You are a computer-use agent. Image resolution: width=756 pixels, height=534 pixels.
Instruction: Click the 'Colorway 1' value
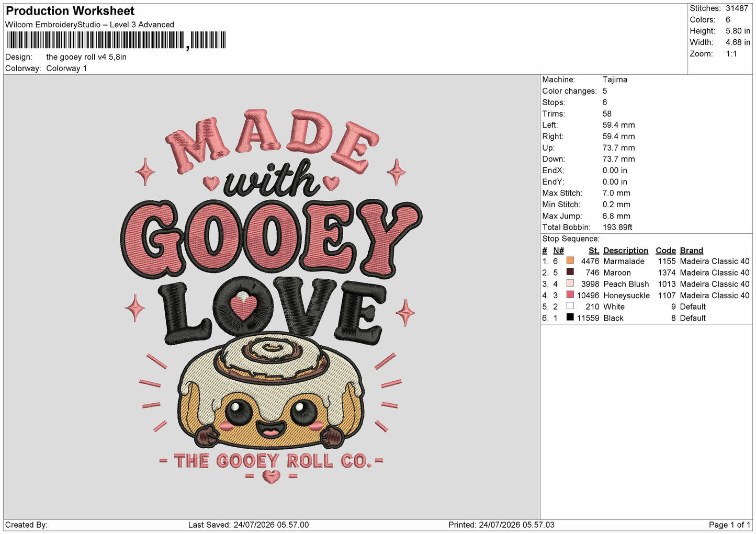(x=66, y=69)
